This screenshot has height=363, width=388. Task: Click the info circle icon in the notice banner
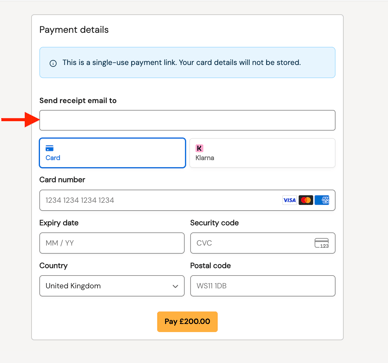pos(53,63)
